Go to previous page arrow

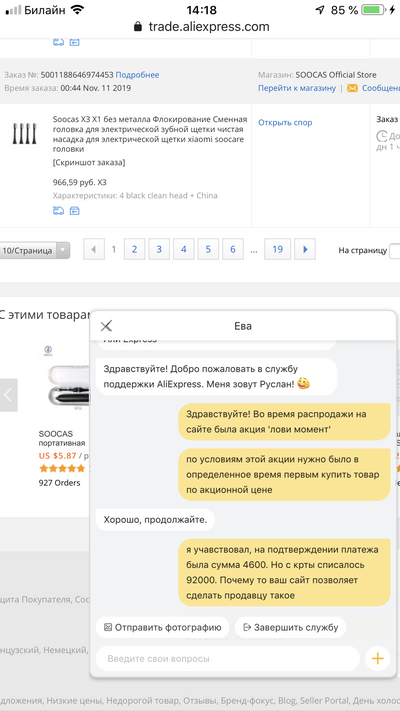coord(94,249)
